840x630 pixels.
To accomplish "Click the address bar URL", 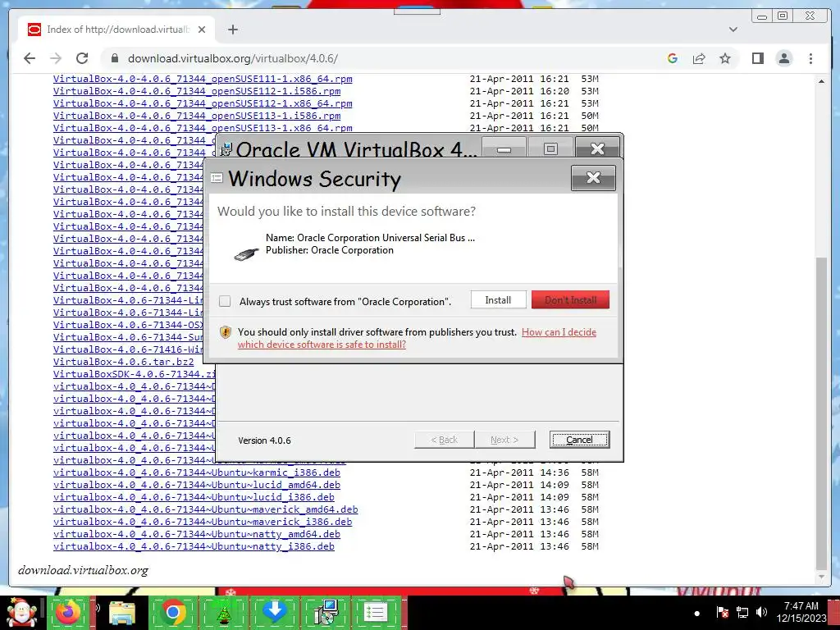I will [x=233, y=58].
